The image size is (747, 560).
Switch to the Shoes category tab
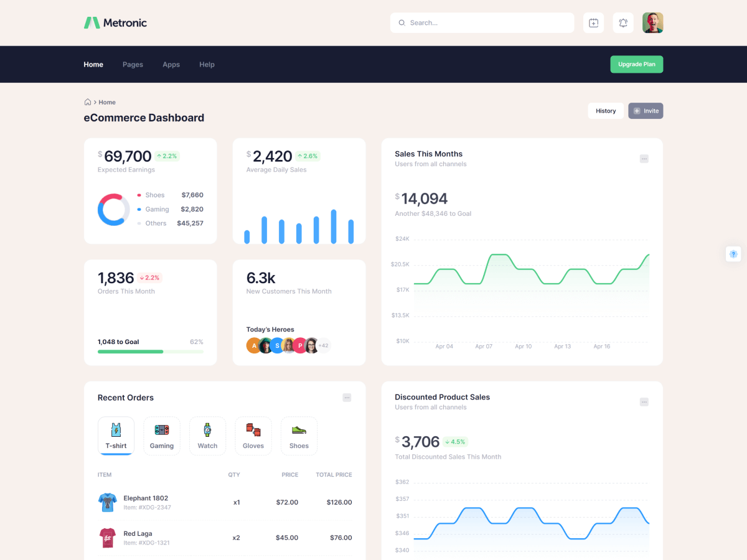pyautogui.click(x=299, y=436)
